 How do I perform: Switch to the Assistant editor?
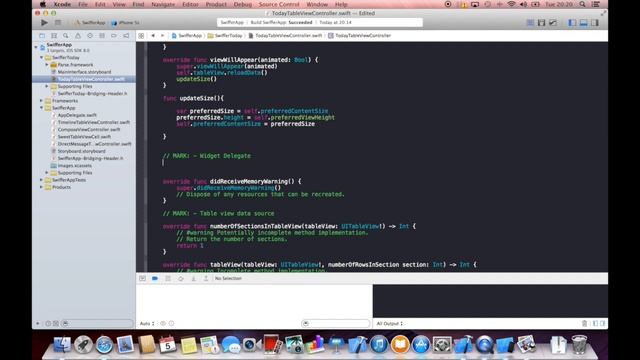click(541, 23)
